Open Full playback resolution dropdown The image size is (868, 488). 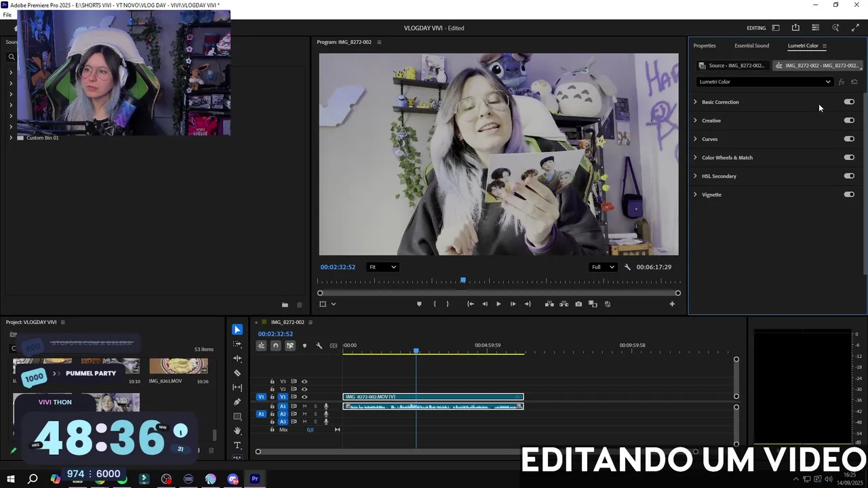pyautogui.click(x=603, y=267)
